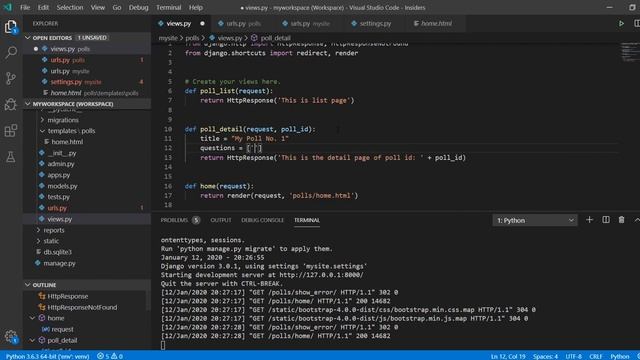Open the Search view in activity bar
Viewport: 640px width, 360px height.
pos(11,52)
